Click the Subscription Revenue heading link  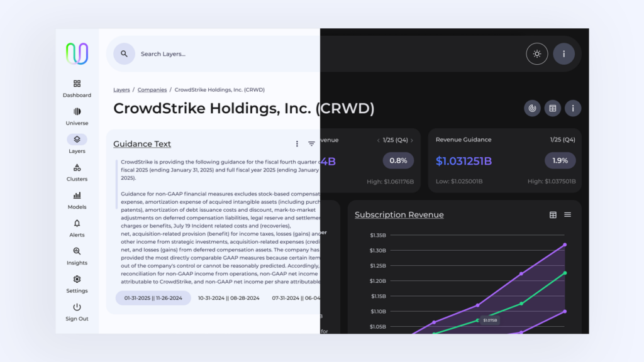399,215
